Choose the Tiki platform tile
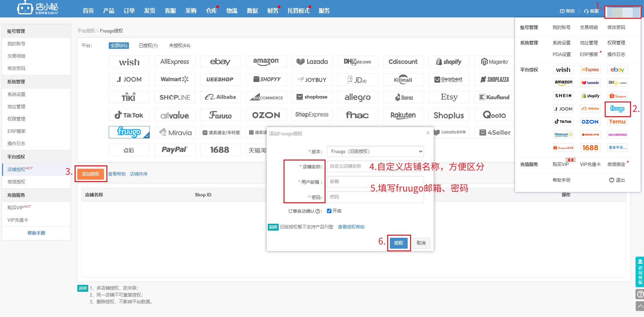Viewport: 644px width, 317px height. click(129, 97)
